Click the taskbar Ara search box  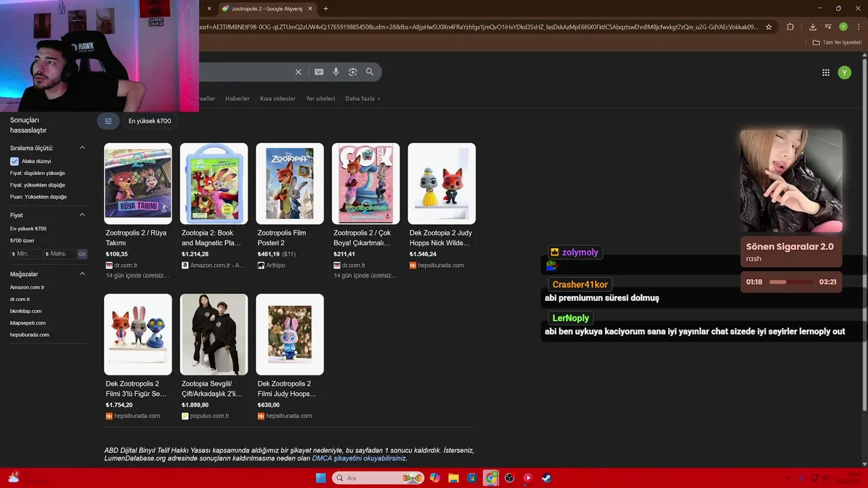pyautogui.click(x=378, y=478)
